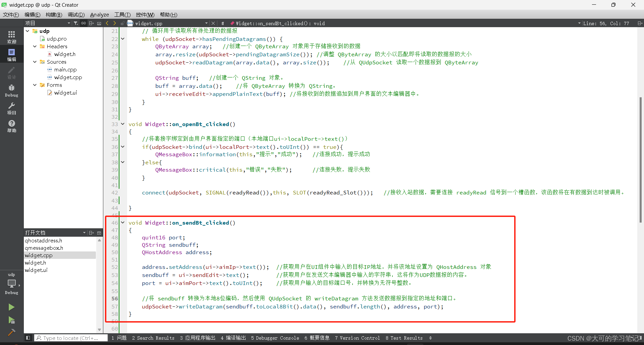Open the 欢迎 (Welcome) mode icon
Image resolution: width=644 pixels, height=345 pixels.
[11, 36]
